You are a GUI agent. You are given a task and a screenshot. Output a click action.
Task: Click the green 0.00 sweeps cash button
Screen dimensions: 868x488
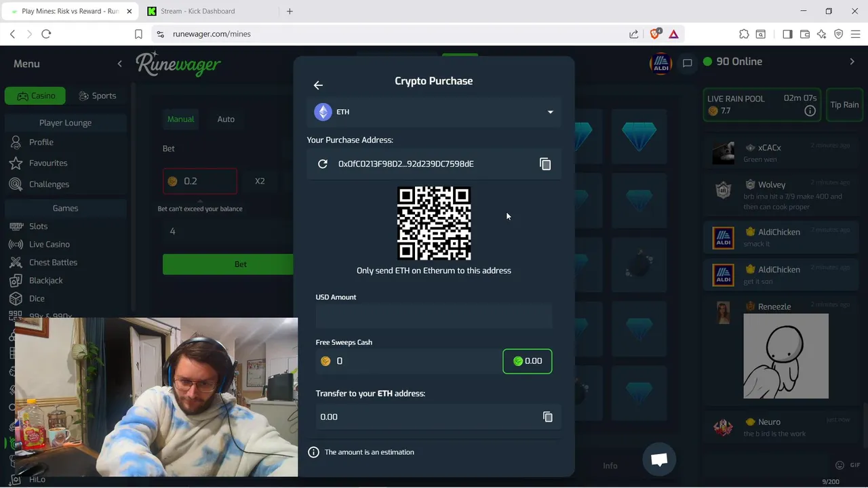[528, 361]
